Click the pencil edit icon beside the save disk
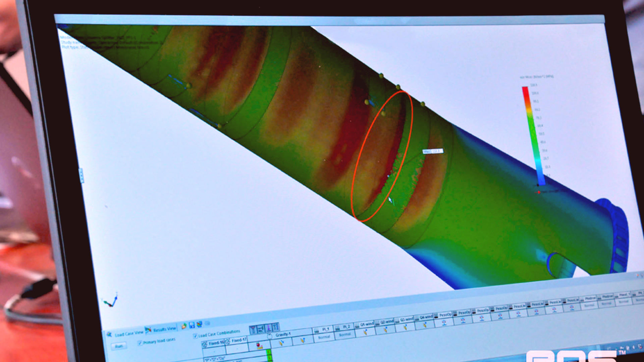This screenshot has width=644, height=362. pos(184,326)
